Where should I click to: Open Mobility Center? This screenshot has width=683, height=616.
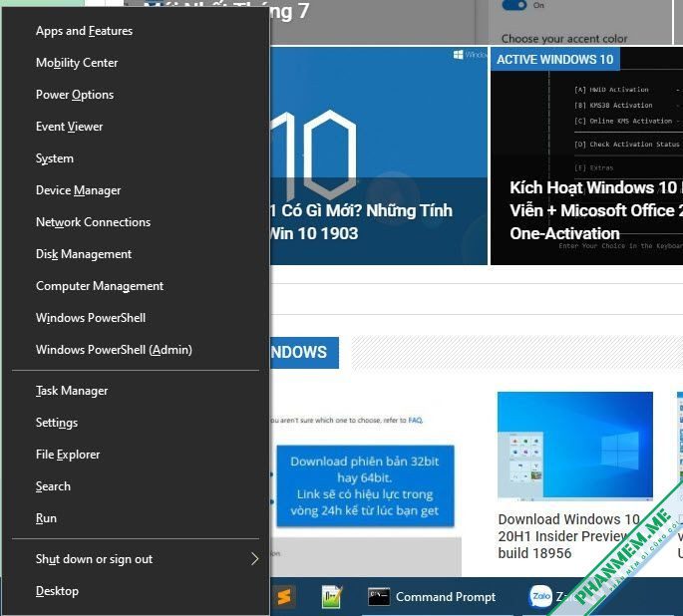tap(77, 63)
